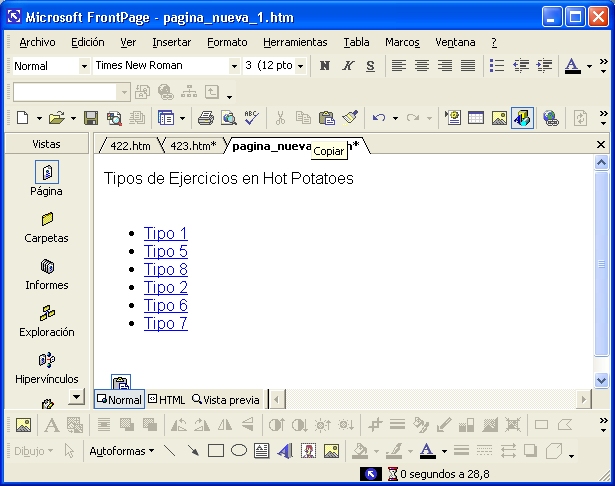Toggle underline formatting (S button)

click(370, 66)
